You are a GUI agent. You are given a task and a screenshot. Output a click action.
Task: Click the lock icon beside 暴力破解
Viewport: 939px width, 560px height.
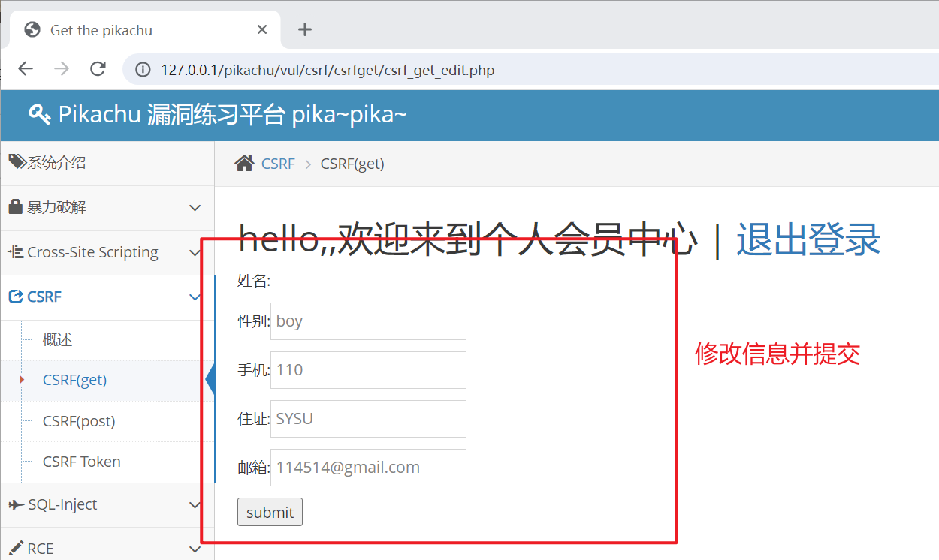[15, 207]
